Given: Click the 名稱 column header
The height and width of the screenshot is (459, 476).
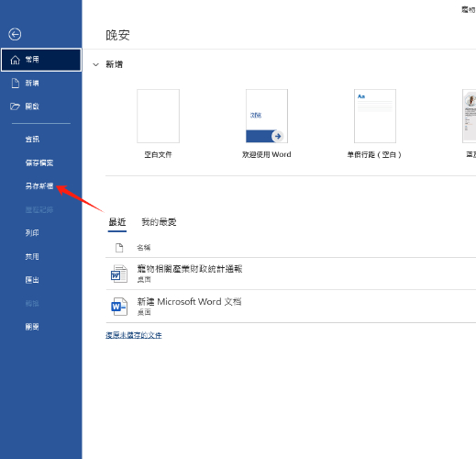Looking at the screenshot, I should coord(144,248).
